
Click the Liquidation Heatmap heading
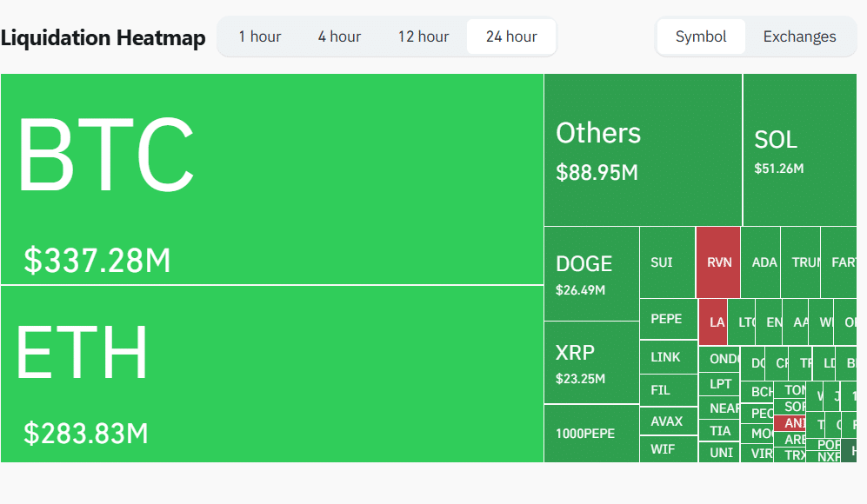103,37
